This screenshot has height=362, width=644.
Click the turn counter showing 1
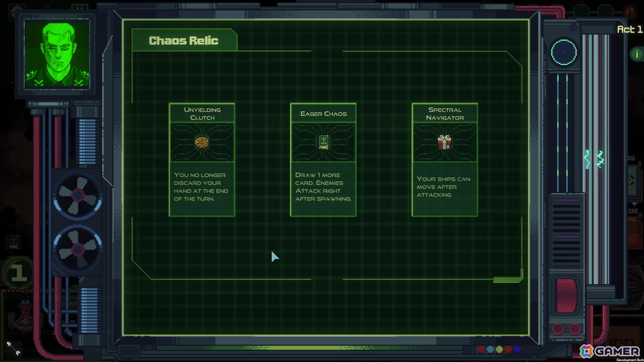pos(18,273)
